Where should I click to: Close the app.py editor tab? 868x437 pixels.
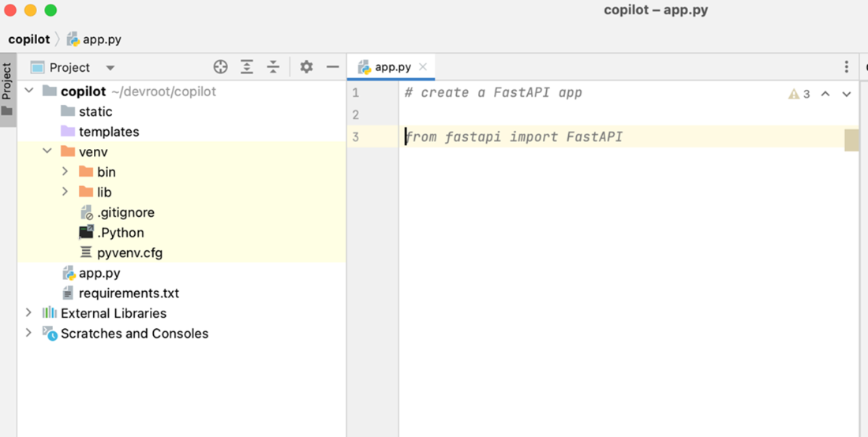point(423,67)
